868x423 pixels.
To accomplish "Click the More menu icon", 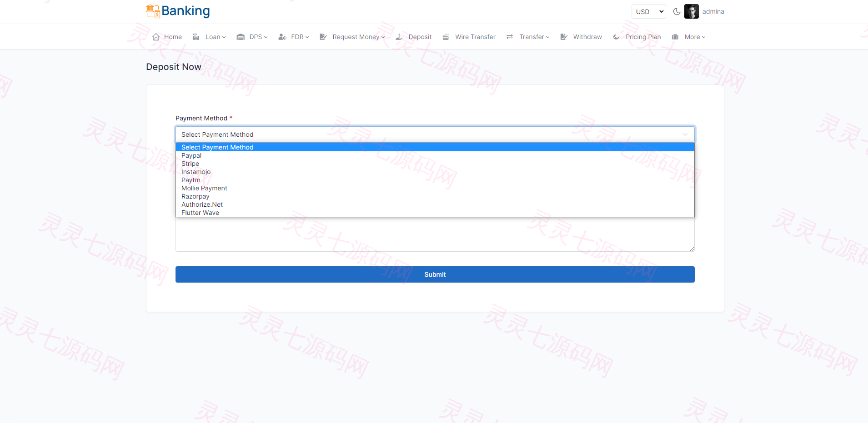I will coord(675,37).
